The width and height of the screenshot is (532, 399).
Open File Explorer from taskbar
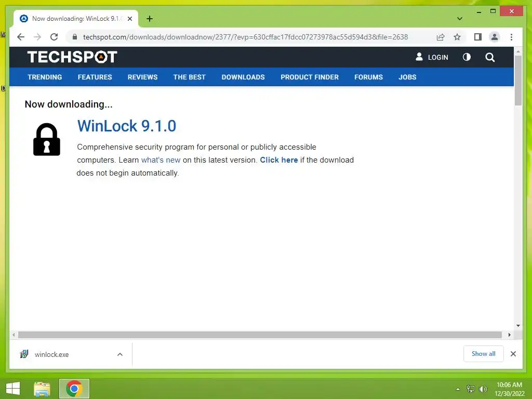click(42, 389)
